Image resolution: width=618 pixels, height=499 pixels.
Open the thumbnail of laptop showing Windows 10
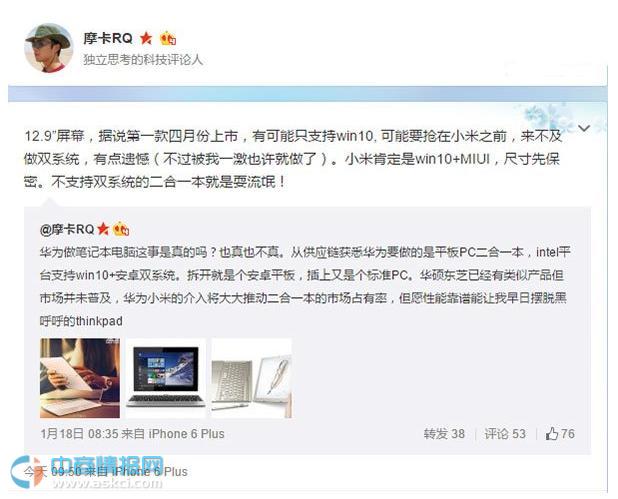(166, 378)
